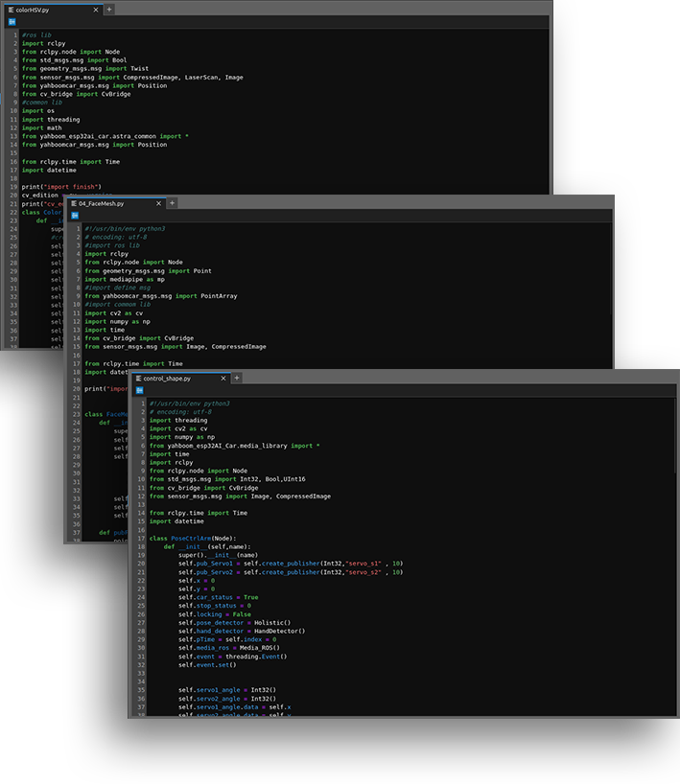Screen dimensions: 680x784
Task: Click 'self.event.set()' line
Action: pos(207,665)
